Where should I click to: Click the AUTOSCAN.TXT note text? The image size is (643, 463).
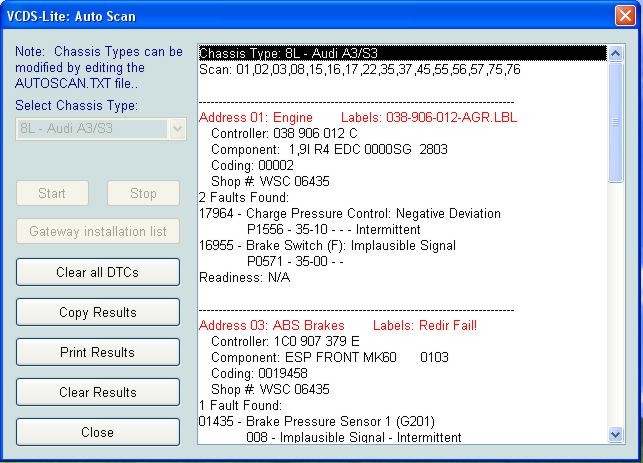pos(99,67)
